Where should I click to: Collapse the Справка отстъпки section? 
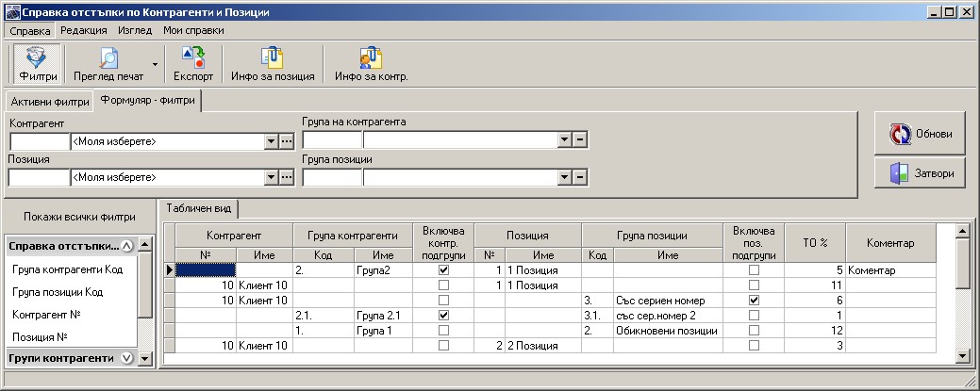click(x=127, y=246)
